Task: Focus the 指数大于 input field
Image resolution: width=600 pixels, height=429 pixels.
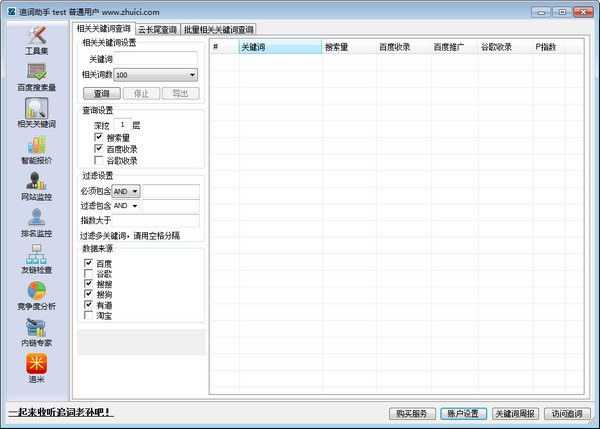Action: click(156, 220)
